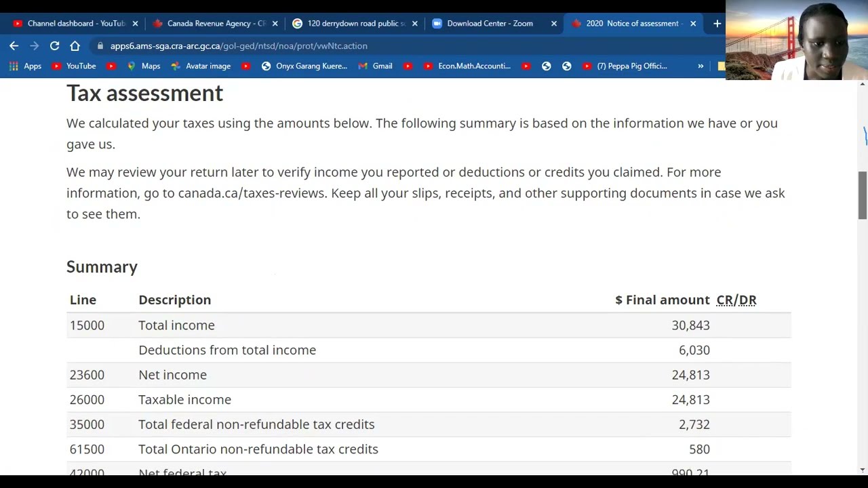
Task: Click line number 26000
Action: click(87, 400)
